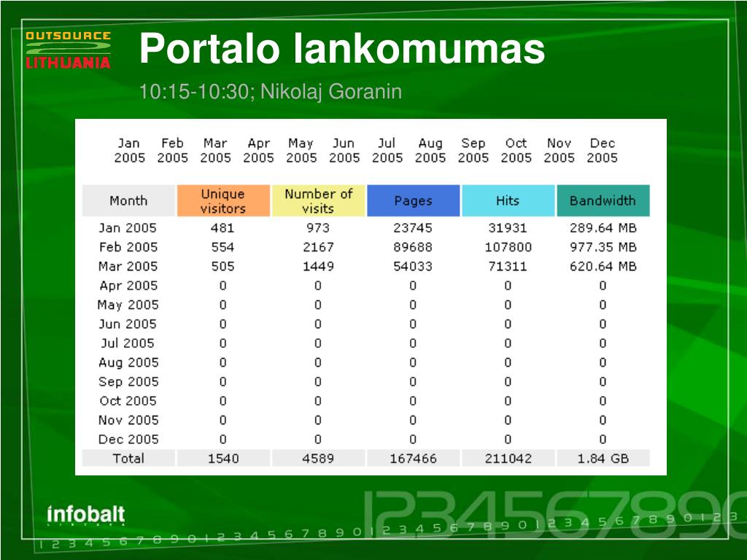Select the 'Oct 2005' table row label
Image resolution: width=747 pixels, height=560 pixels.
coord(128,400)
